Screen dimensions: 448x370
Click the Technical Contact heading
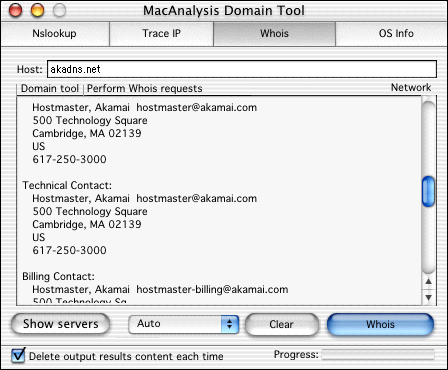tap(67, 185)
